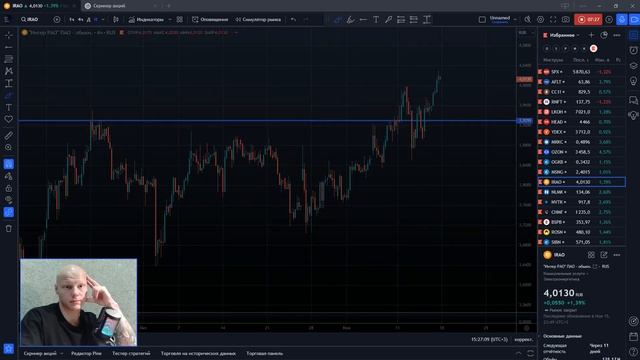
Task: Select the zoom-in tool
Action: pyautogui.click(x=9, y=147)
